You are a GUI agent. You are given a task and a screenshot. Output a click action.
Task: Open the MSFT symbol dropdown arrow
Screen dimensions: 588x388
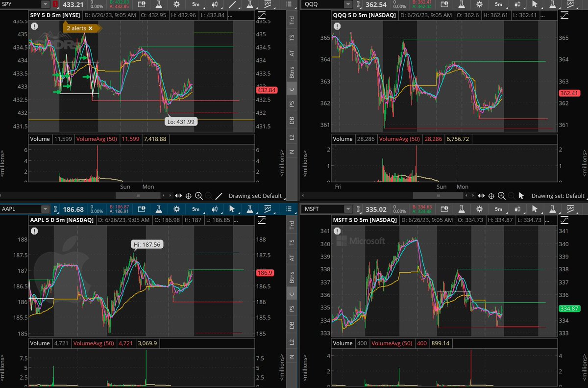(x=348, y=209)
